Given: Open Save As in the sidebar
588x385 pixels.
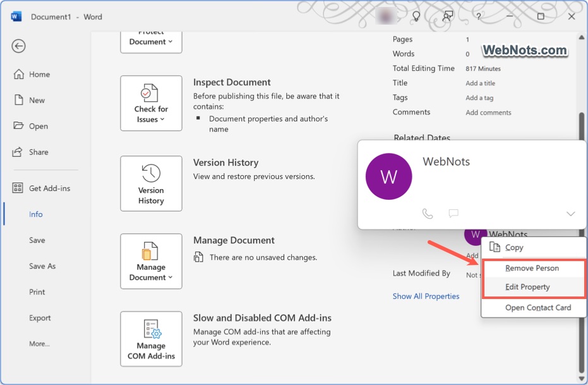Looking at the screenshot, I should pyautogui.click(x=42, y=266).
